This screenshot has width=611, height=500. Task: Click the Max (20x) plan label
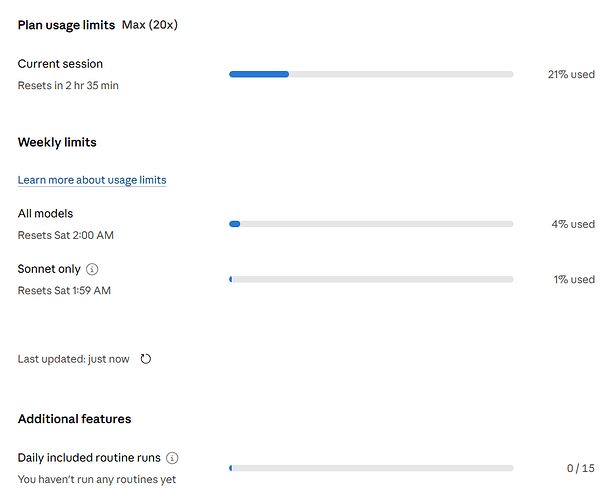click(x=150, y=25)
